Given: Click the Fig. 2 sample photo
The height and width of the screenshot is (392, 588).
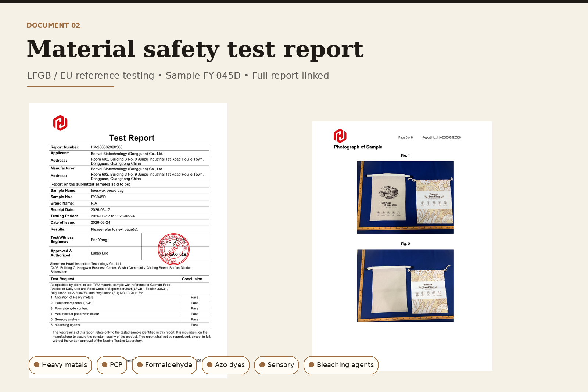Looking at the screenshot, I should click(405, 286).
